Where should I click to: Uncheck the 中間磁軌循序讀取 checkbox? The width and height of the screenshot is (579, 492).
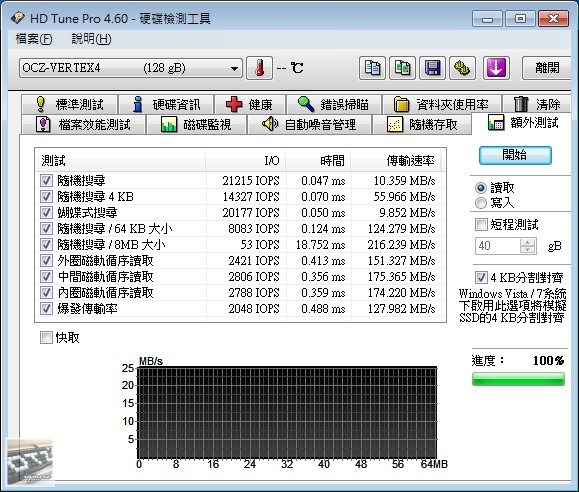coord(46,277)
